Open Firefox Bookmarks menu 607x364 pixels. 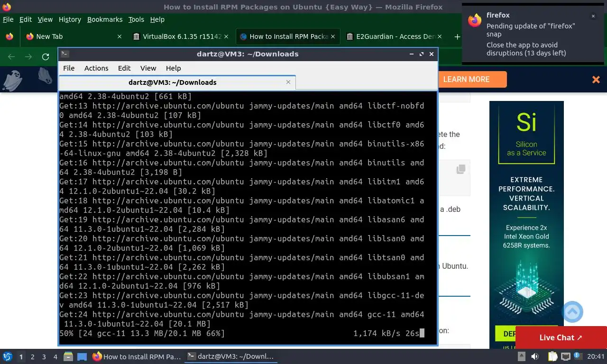[105, 19]
